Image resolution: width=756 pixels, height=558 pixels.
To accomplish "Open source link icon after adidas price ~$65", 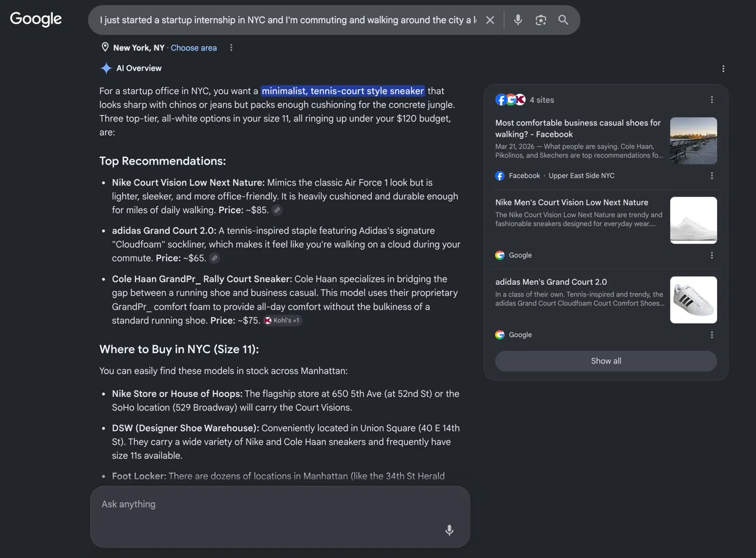I will point(215,258).
